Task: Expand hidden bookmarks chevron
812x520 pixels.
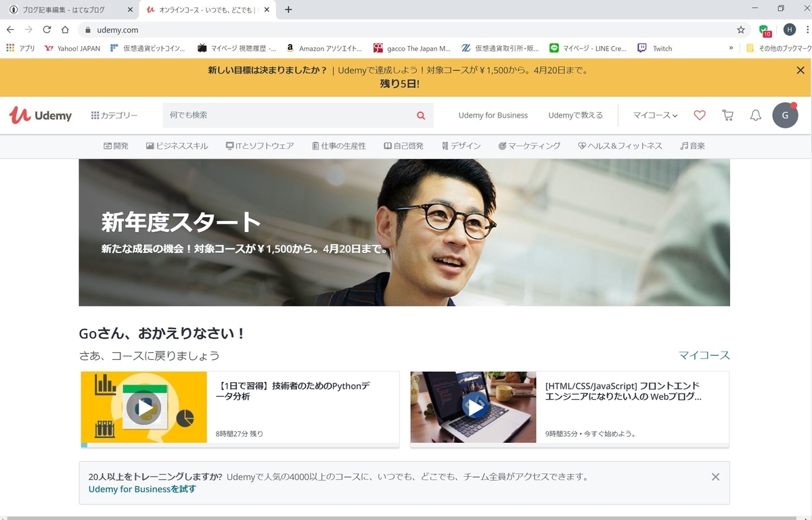Action: pyautogui.click(x=731, y=48)
